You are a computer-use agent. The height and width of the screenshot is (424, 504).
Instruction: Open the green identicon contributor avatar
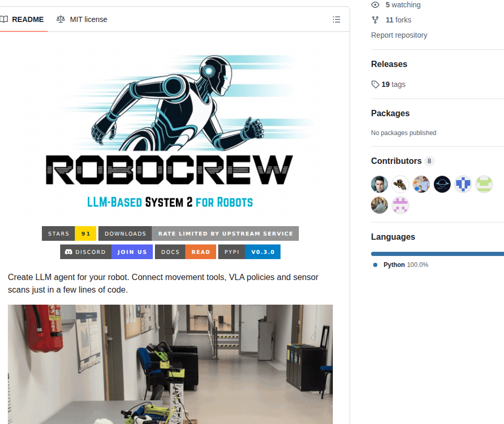pos(484,184)
